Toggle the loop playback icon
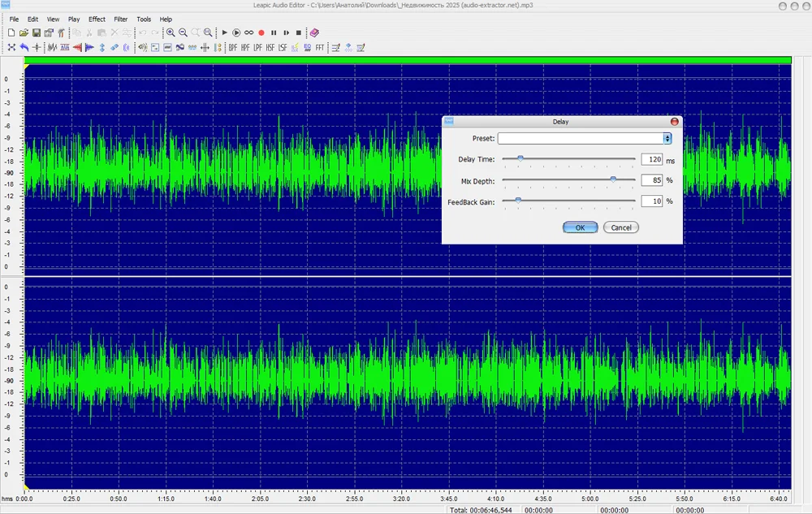This screenshot has height=514, width=812. (248, 32)
